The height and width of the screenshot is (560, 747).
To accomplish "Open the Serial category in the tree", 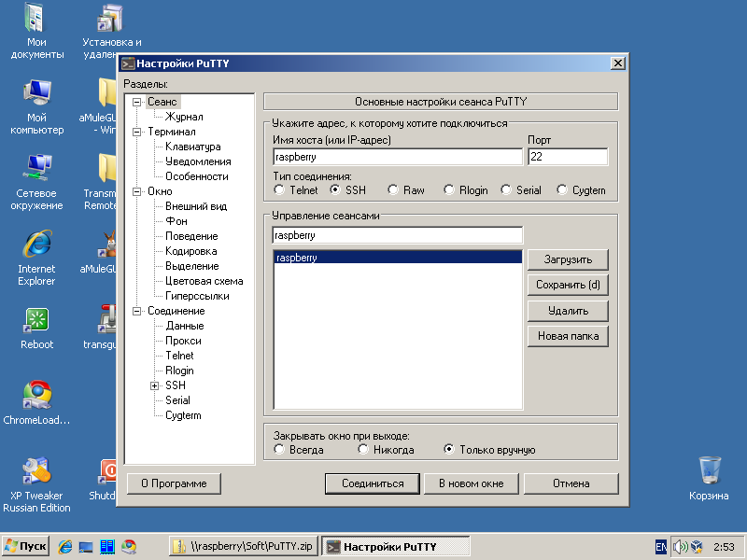I will click(177, 400).
